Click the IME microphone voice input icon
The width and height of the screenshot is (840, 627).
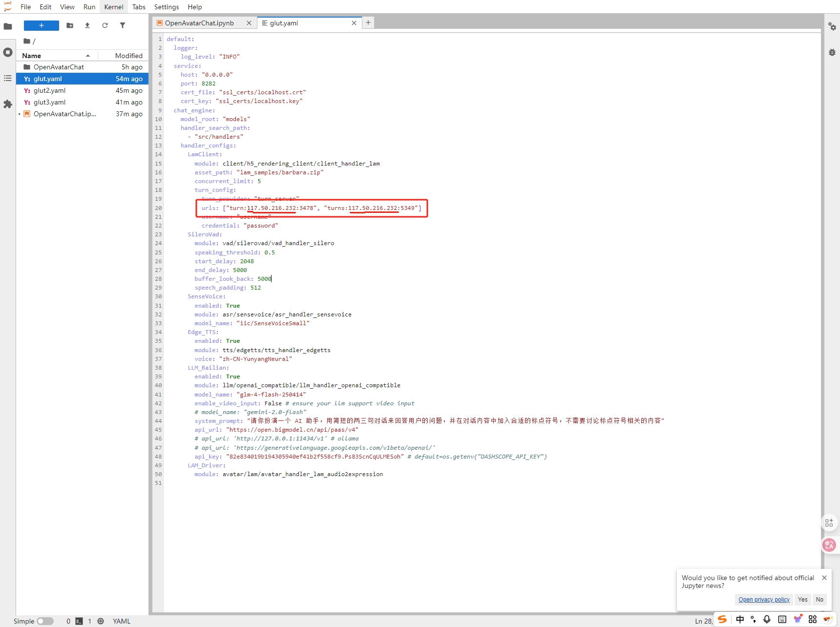click(767, 619)
